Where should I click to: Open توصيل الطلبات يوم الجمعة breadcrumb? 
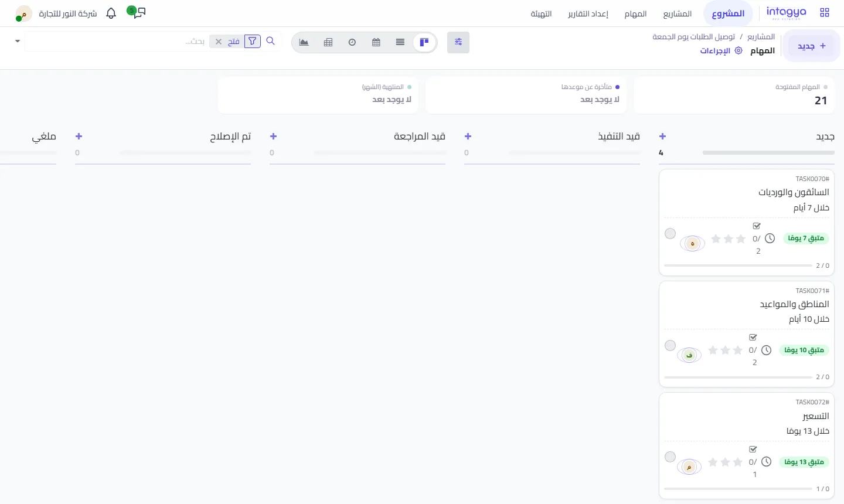pos(694,36)
